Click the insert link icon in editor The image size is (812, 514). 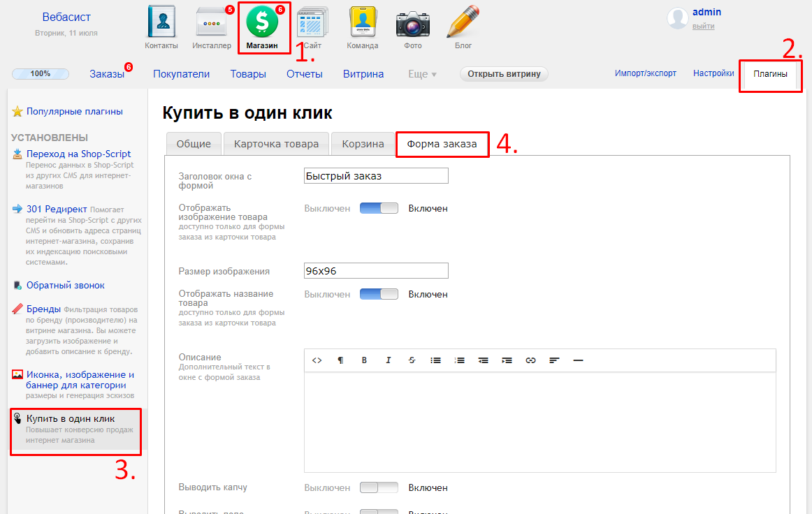[530, 360]
